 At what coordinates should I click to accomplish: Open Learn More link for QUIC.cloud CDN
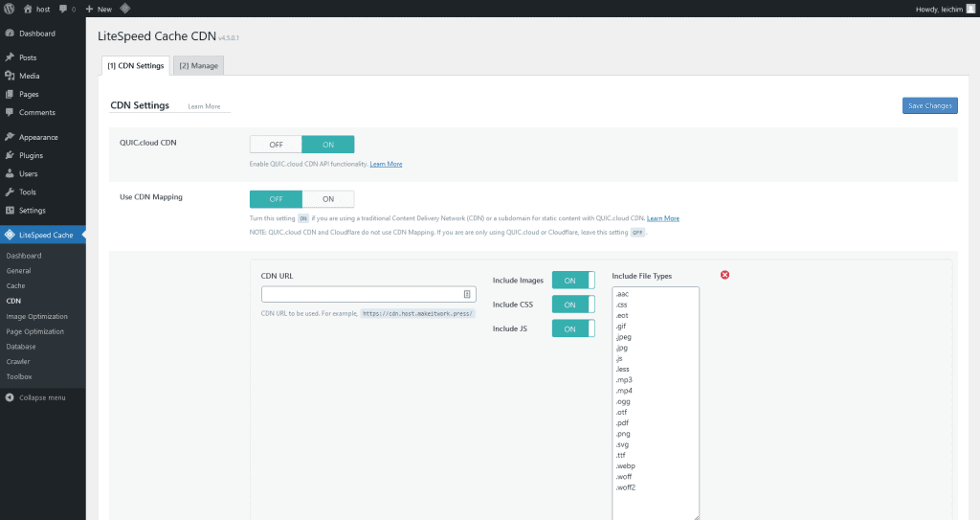[x=387, y=164]
